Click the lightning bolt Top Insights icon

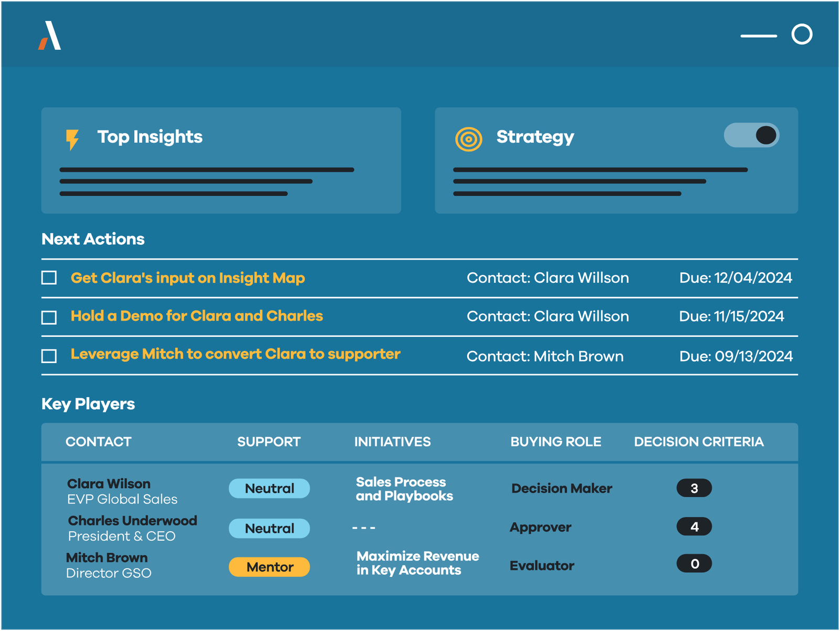coord(72,140)
